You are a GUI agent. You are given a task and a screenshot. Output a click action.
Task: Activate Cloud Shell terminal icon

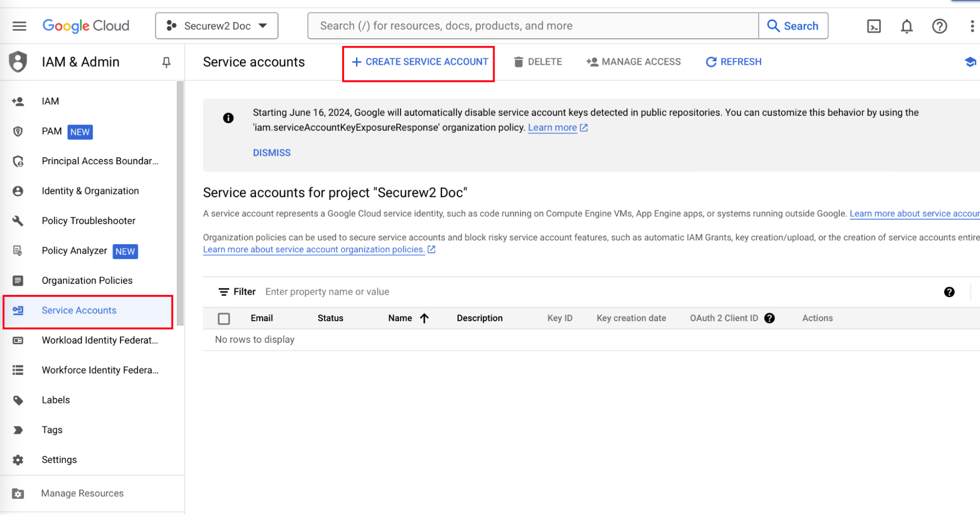[874, 26]
